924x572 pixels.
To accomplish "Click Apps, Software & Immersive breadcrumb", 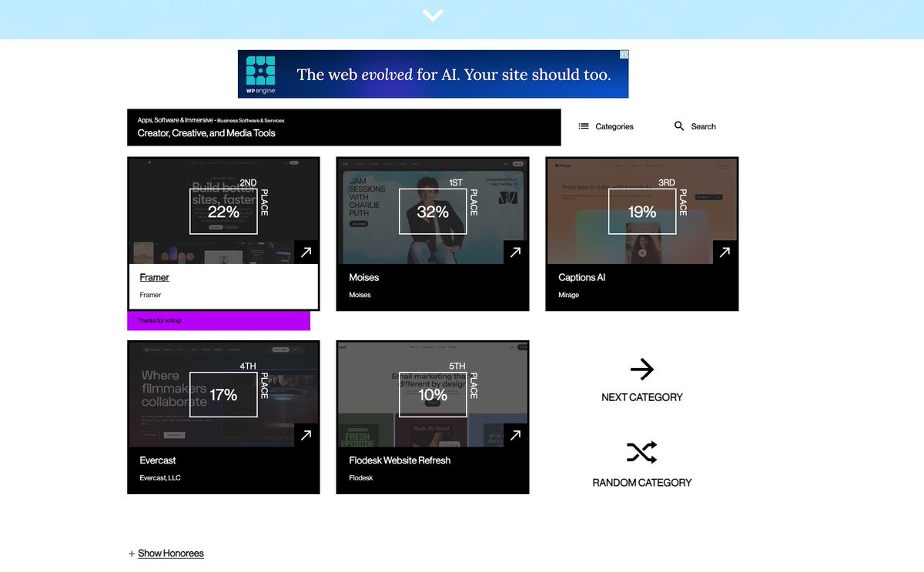I will tap(175, 120).
